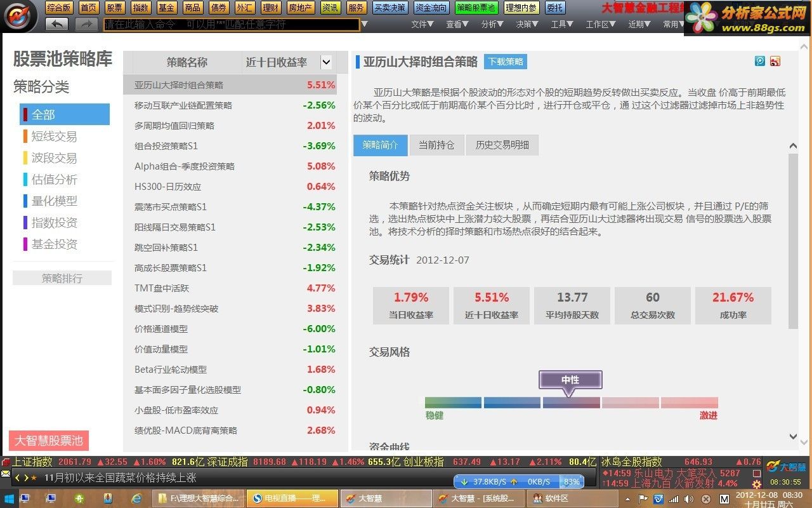Click the back arrow navigation button
The height and width of the screenshot is (508, 812).
pyautogui.click(x=56, y=24)
